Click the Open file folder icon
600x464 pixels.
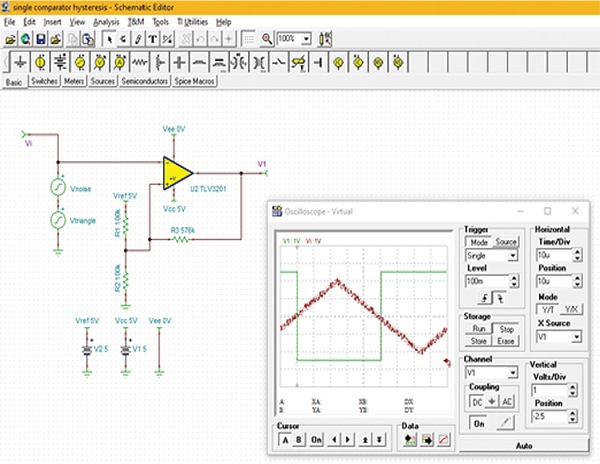10,39
